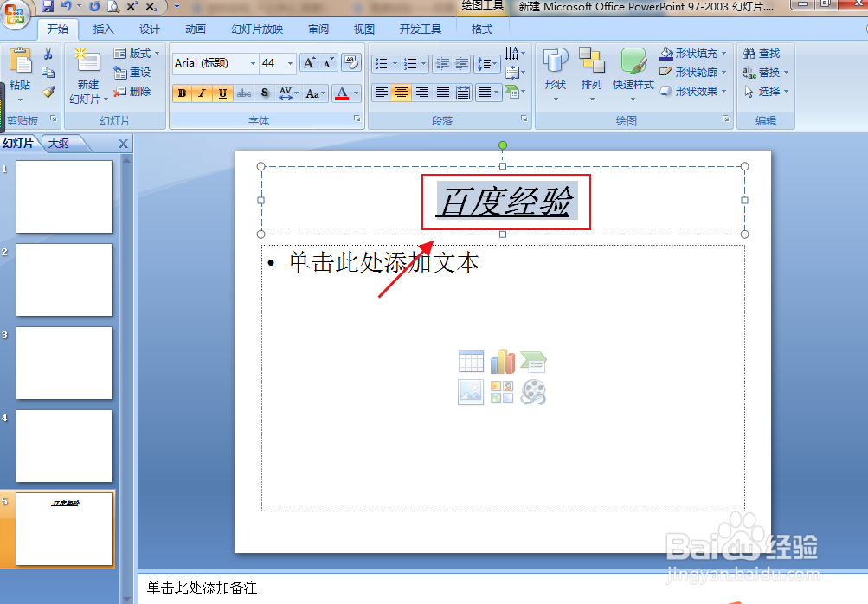Screen dimensions: 868x604
Task: Insert chart from content placeholder icon
Action: tap(502, 362)
